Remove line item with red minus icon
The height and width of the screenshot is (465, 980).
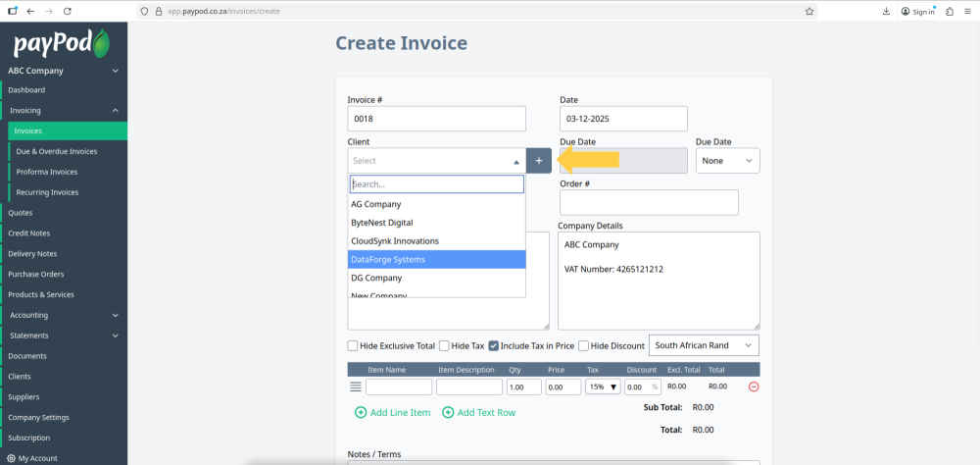(x=754, y=387)
